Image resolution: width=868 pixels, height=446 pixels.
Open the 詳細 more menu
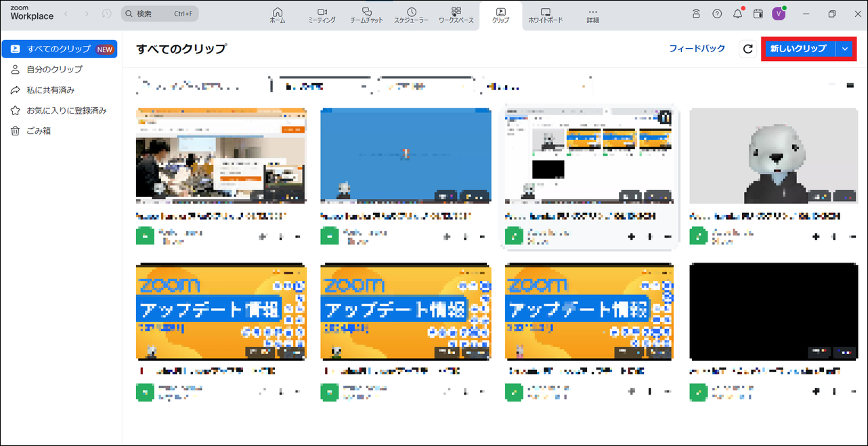tap(592, 15)
